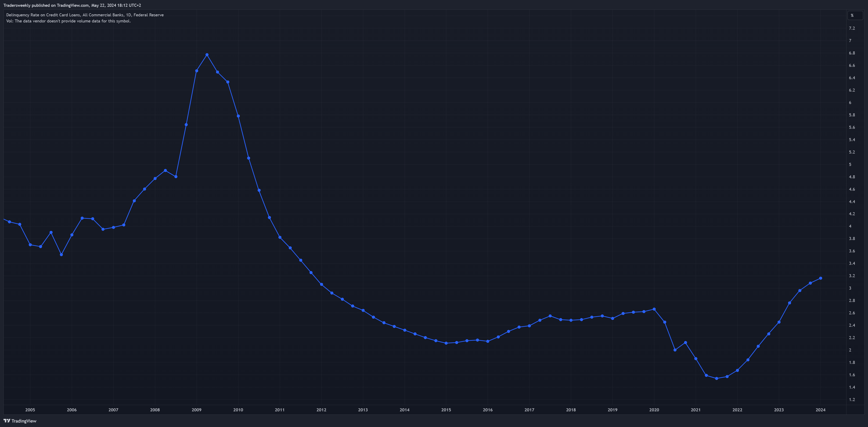This screenshot has width=868, height=427.
Task: Click the 2007 year label on time axis
Action: tap(113, 410)
